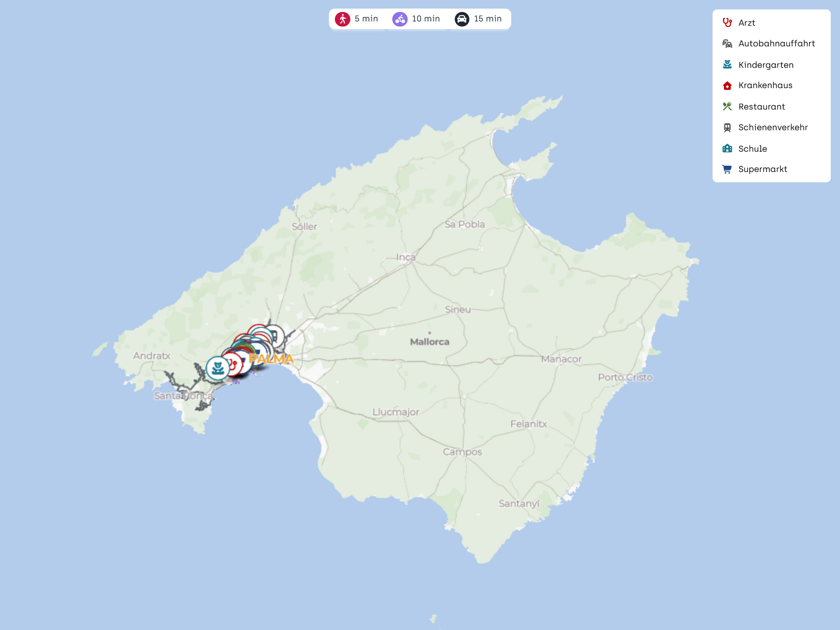Select the Autobahnauffahrt text label in the legend
This screenshot has height=630, width=840.
(776, 44)
